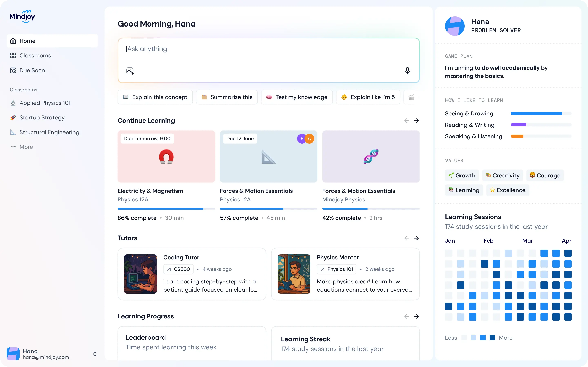Open CS500 from the Coding Tutor card
Image resolution: width=588 pixels, height=367 pixels.
pos(178,269)
